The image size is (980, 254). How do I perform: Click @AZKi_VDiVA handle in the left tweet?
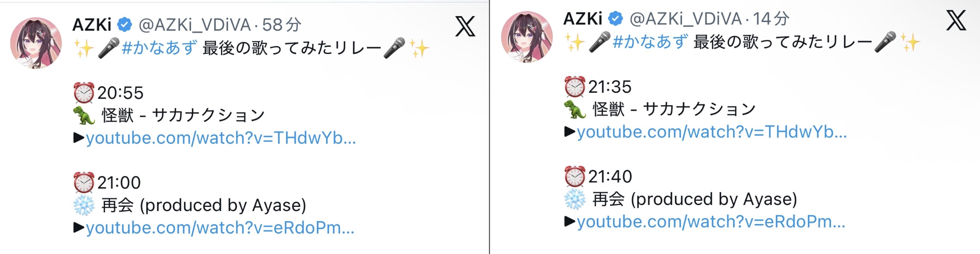coord(195,26)
